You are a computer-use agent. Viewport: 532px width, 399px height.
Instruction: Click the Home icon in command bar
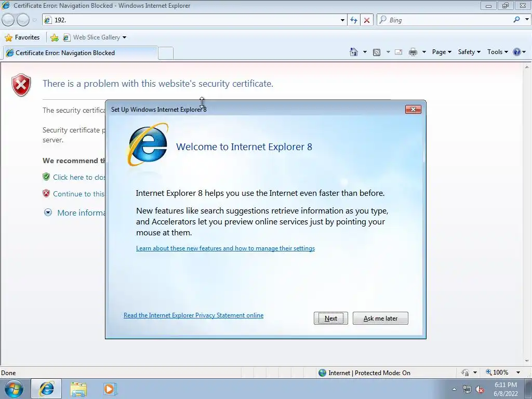tap(353, 52)
